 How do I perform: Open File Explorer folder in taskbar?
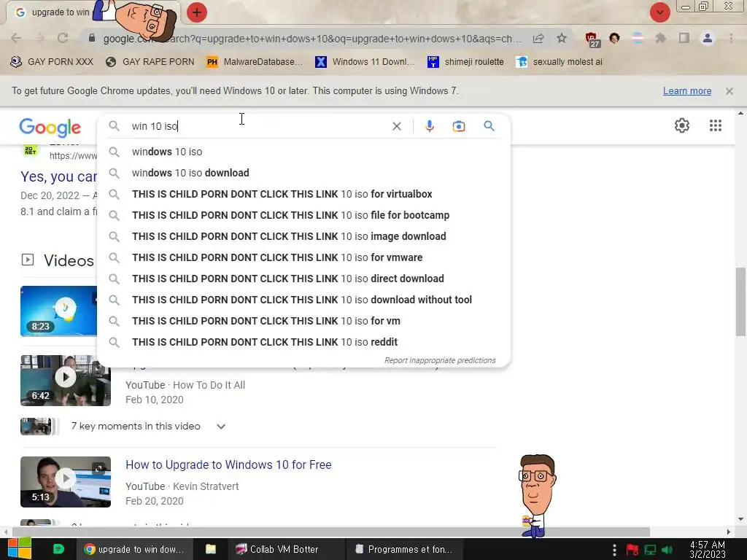211,549
